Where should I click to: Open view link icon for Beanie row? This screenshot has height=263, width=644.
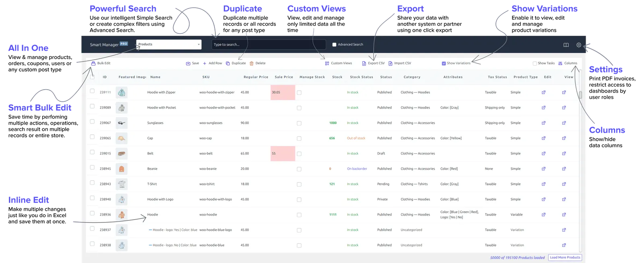tap(564, 169)
